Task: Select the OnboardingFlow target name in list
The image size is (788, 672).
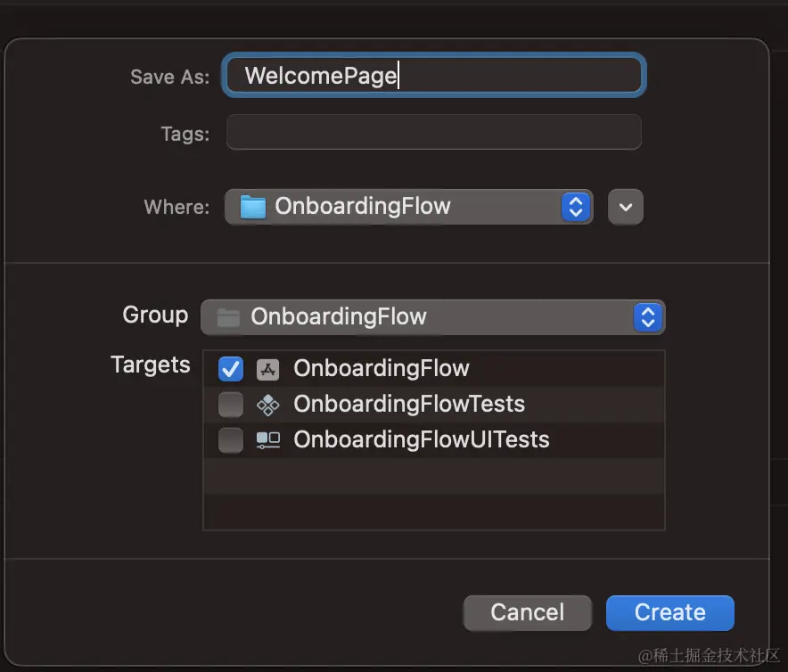Action: [381, 369]
